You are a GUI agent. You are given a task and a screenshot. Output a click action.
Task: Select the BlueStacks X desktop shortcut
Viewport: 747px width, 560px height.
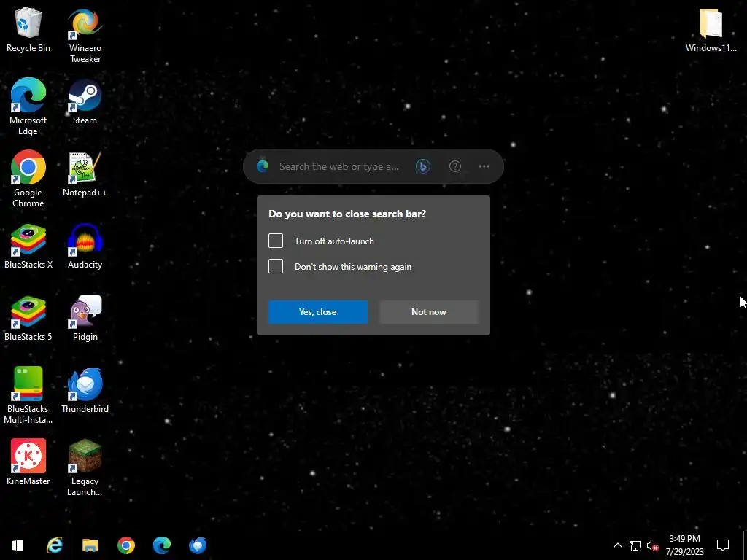coord(28,246)
